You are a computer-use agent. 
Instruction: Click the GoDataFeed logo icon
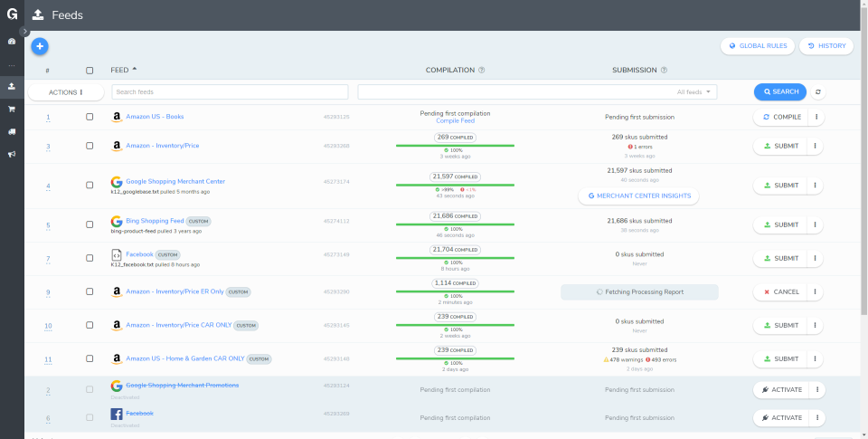pyautogui.click(x=12, y=14)
